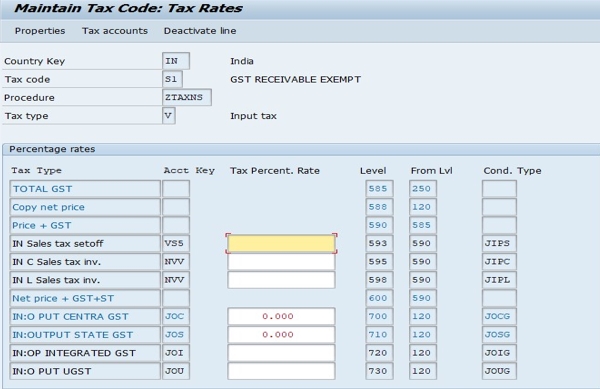Open the Properties button
Image resolution: width=600 pixels, height=389 pixels.
point(40,31)
